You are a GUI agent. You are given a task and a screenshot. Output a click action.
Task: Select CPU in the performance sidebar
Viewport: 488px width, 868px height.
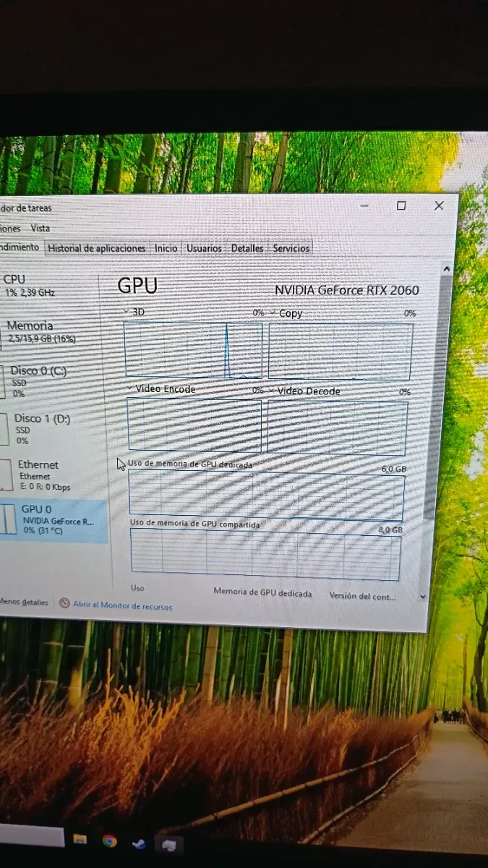click(51, 285)
